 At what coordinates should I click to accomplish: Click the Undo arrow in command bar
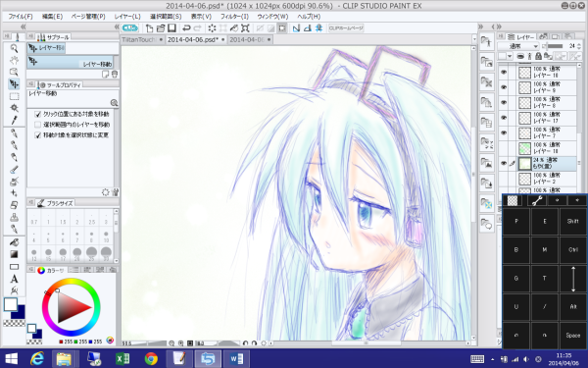[186, 28]
